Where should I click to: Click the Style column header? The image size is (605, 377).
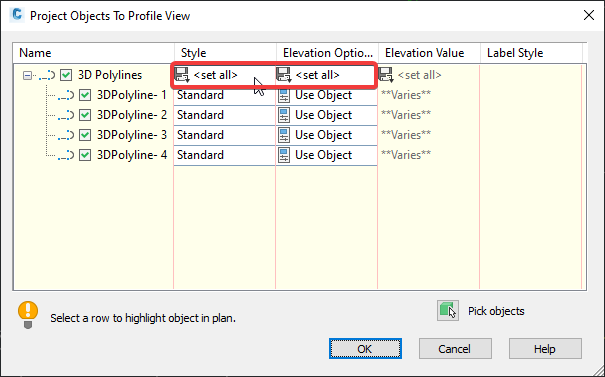(x=225, y=53)
